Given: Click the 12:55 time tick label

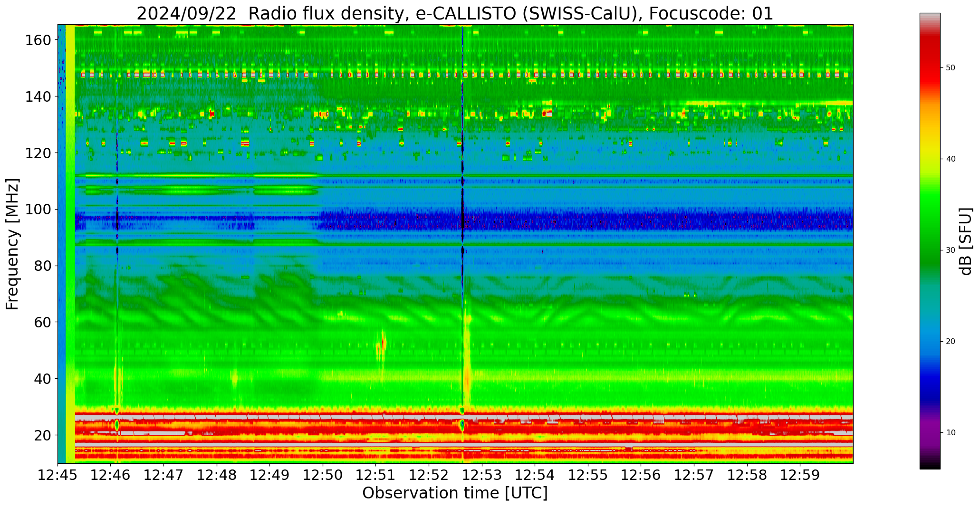Looking at the screenshot, I should pos(588,475).
